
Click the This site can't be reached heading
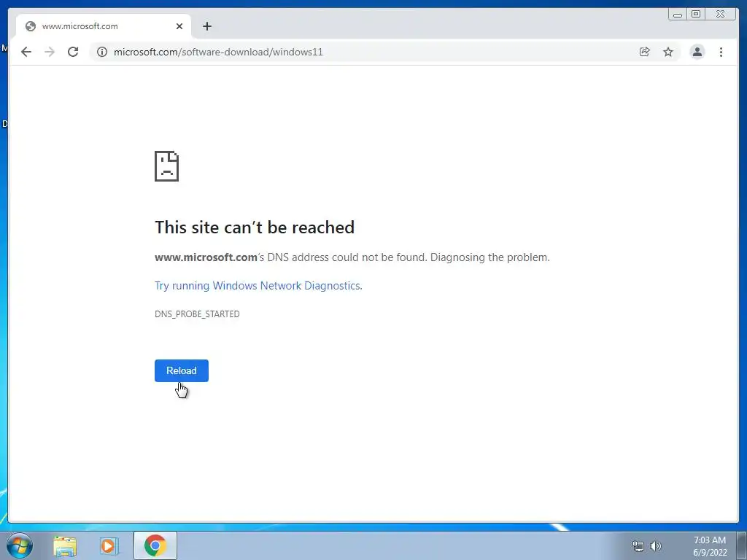[255, 227]
